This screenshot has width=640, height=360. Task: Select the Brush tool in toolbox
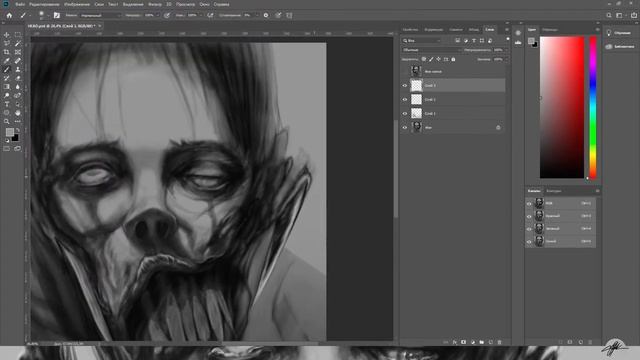point(7,69)
